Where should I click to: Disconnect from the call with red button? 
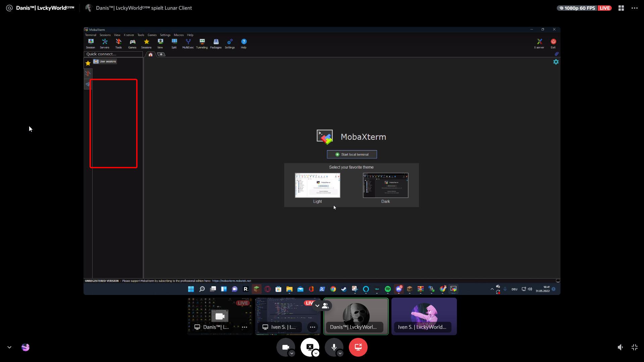358,347
